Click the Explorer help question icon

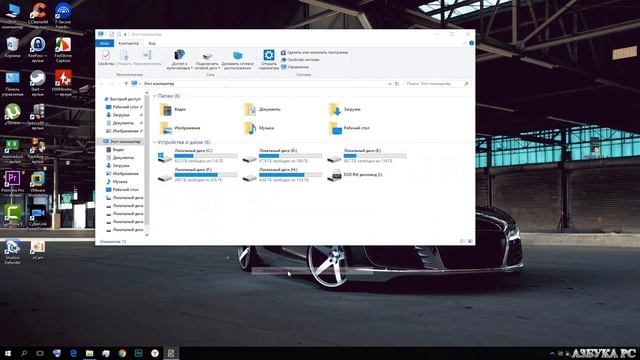coord(471,43)
